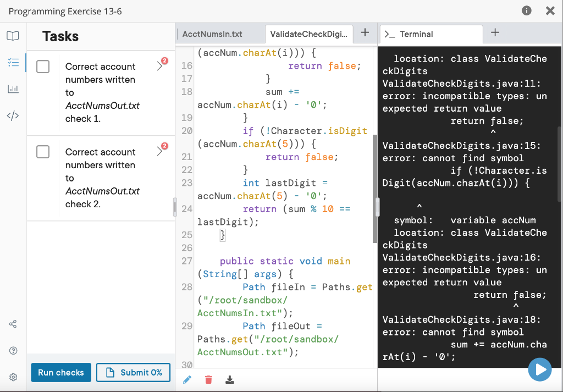Viewport: 563px width, 392px height.
Task: Click the share icon in sidebar
Action: click(x=13, y=324)
